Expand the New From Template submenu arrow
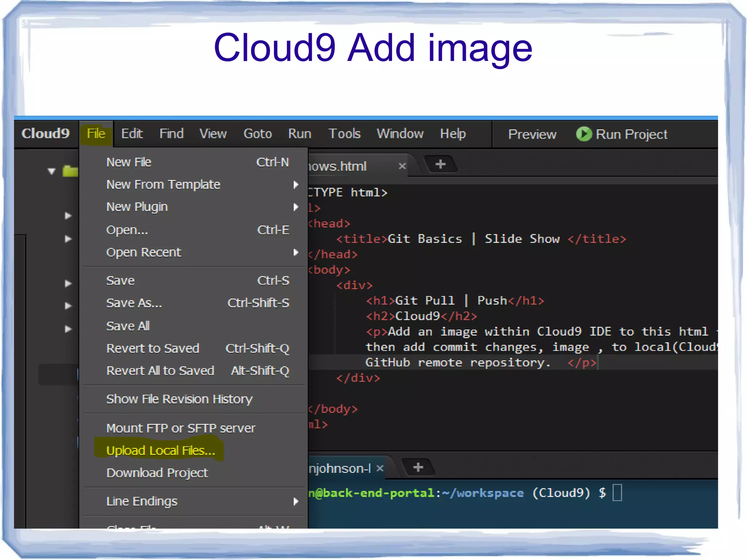Viewport: 747px width, 560px height. tap(296, 185)
